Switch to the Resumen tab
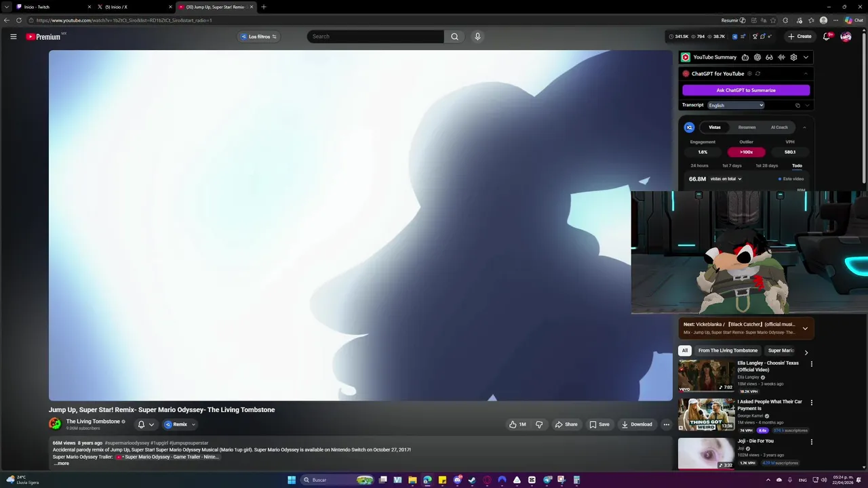The height and width of the screenshot is (488, 868). (747, 127)
